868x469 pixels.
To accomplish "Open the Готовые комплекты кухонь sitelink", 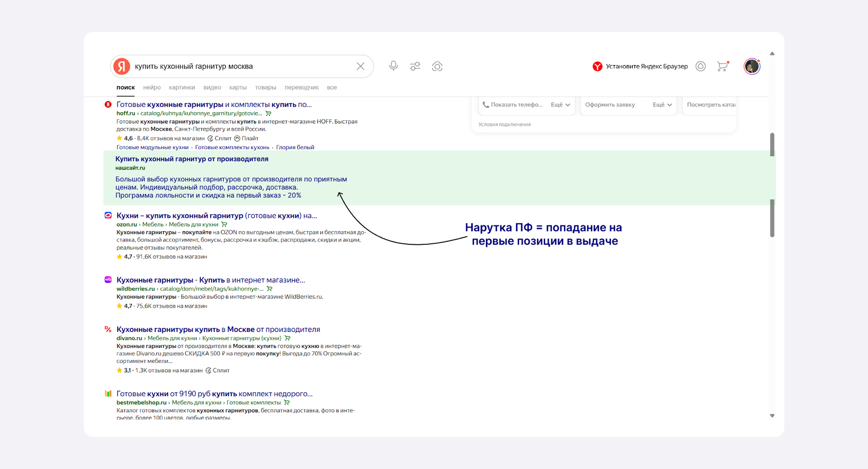I will 232,147.
